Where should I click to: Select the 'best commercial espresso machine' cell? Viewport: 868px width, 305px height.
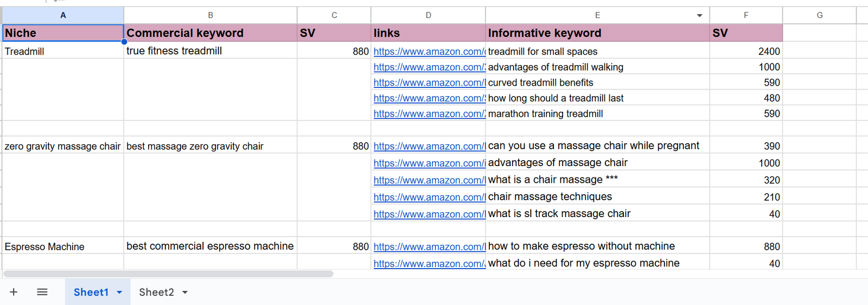pos(210,246)
